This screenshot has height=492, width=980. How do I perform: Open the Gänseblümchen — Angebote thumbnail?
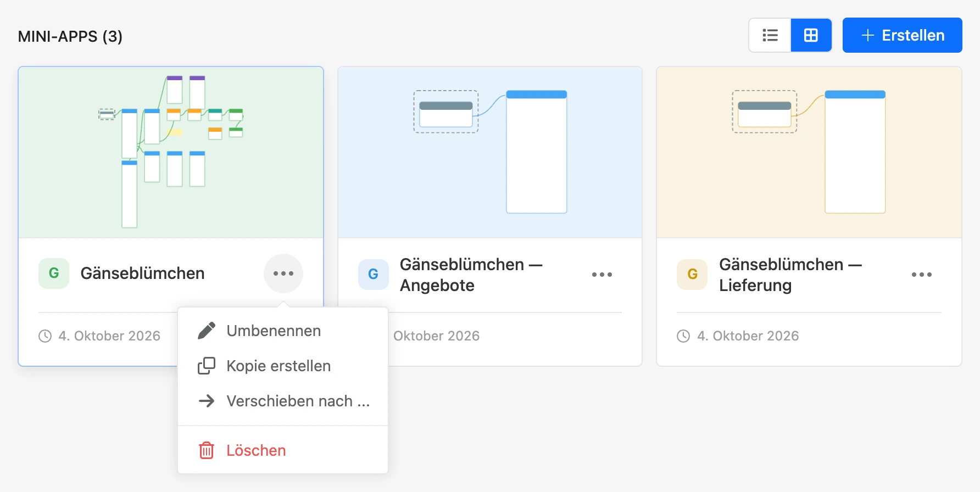pos(490,153)
